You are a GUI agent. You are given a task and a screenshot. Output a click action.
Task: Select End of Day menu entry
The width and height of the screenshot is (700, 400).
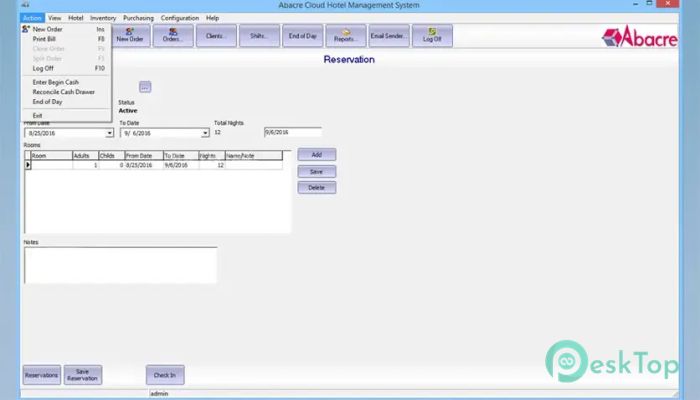[66, 102]
